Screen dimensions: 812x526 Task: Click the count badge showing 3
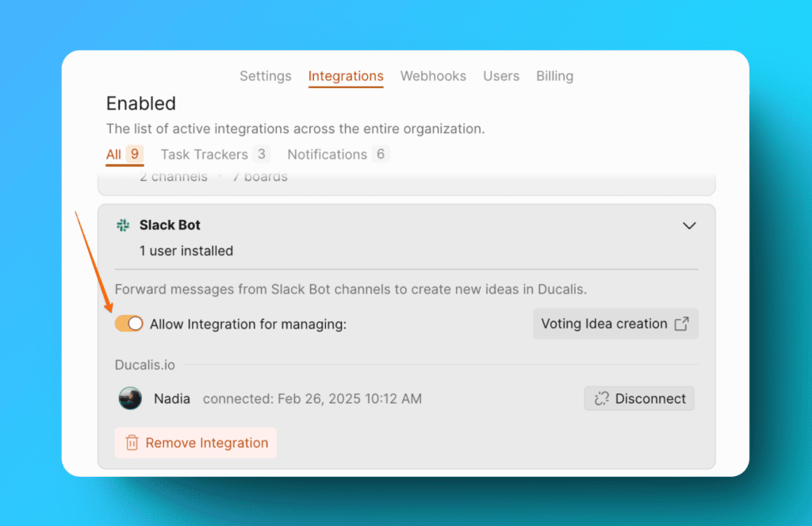point(262,154)
